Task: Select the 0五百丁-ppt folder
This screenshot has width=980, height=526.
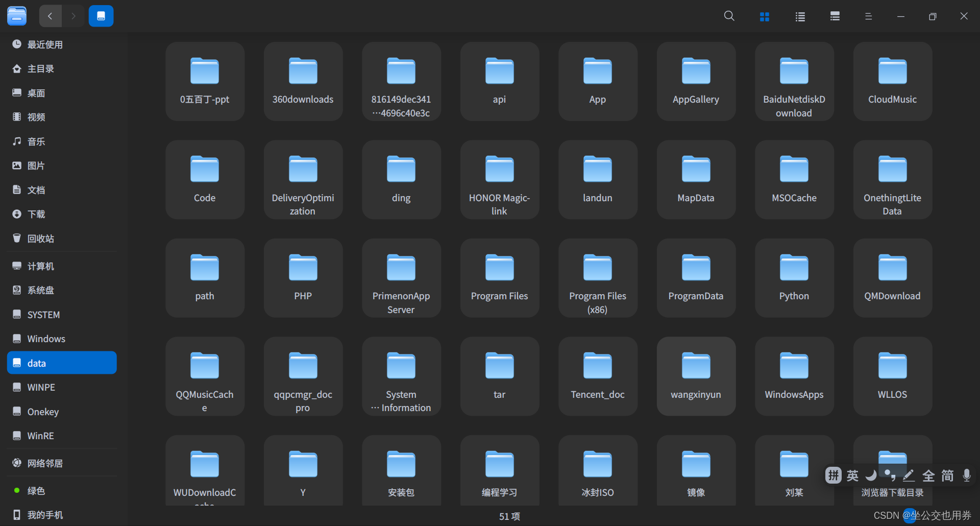Action: click(x=205, y=81)
